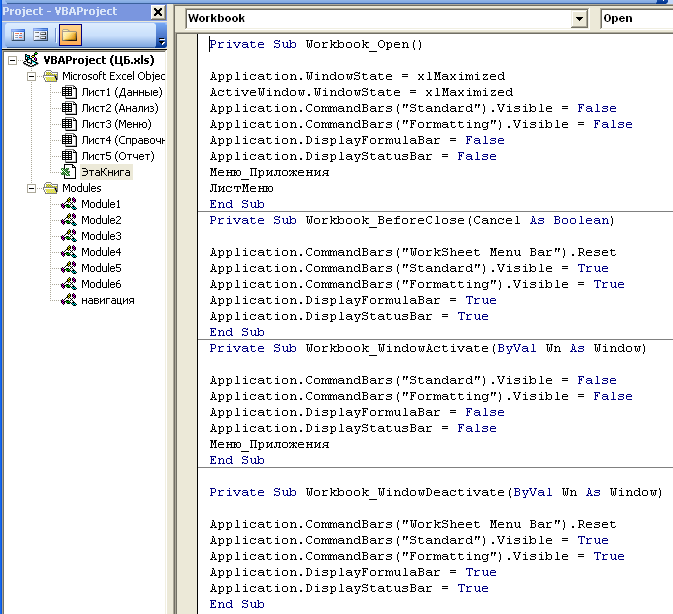Image resolution: width=673 pixels, height=614 pixels.
Task: Click the Modules folder icon
Action: click(x=51, y=188)
